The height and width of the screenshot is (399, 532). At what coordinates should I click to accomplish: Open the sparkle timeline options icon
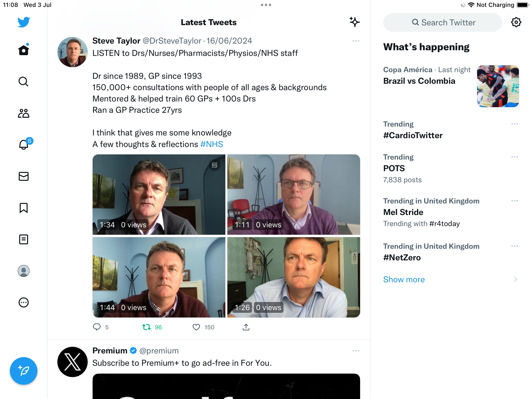(354, 22)
